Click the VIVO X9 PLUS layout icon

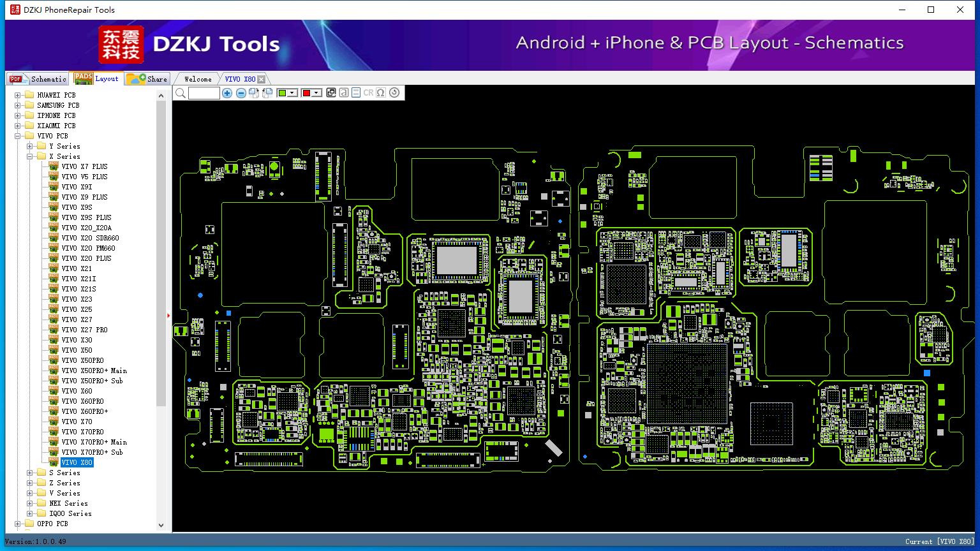(x=54, y=197)
